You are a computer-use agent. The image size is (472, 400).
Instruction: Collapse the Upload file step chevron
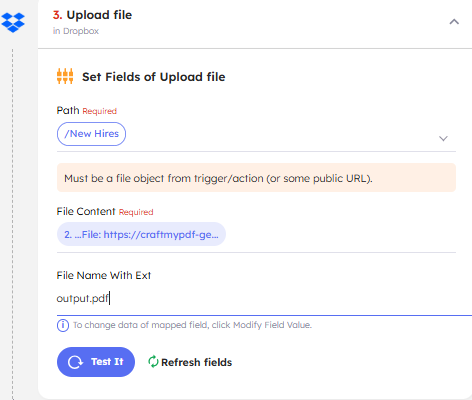click(454, 22)
